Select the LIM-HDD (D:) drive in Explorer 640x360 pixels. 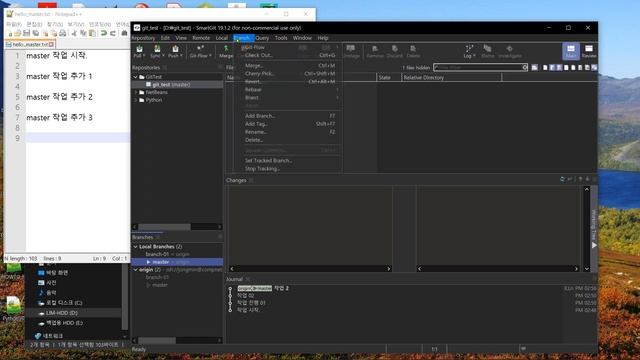click(x=62, y=313)
